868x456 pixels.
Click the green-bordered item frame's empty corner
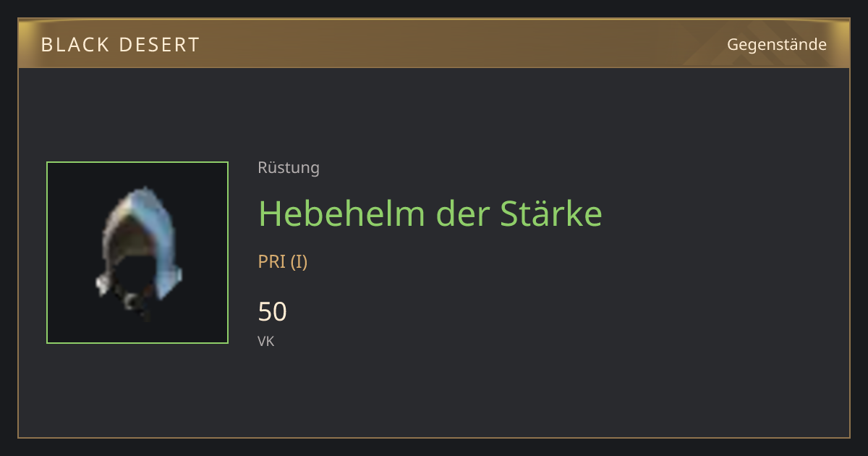65,181
